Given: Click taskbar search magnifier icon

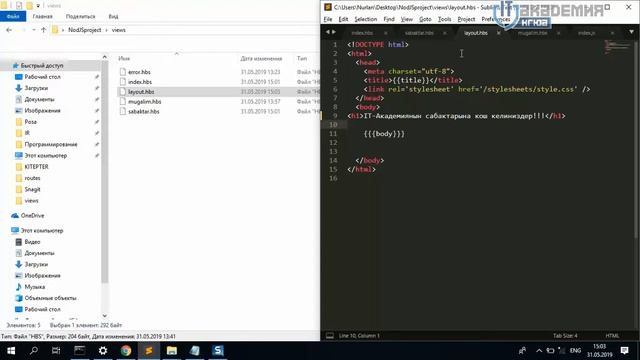Looking at the screenshot, I should [x=34, y=351].
